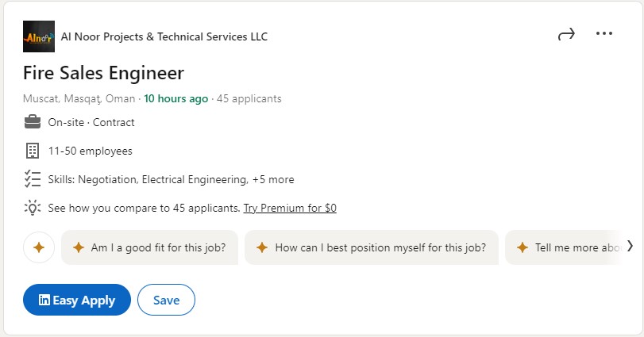Viewport: 644px width, 337px height.
Task: Click the checklist skills icon
Action: 33,179
